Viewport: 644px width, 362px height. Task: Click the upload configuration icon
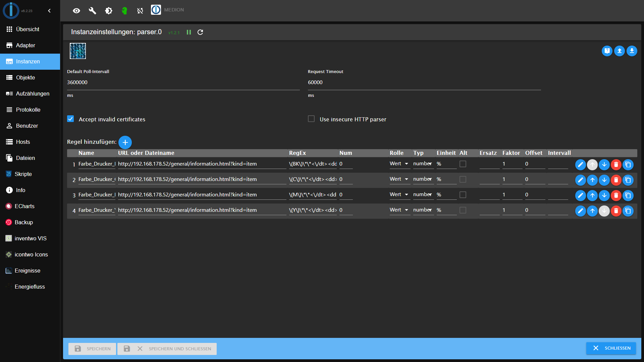tap(620, 51)
